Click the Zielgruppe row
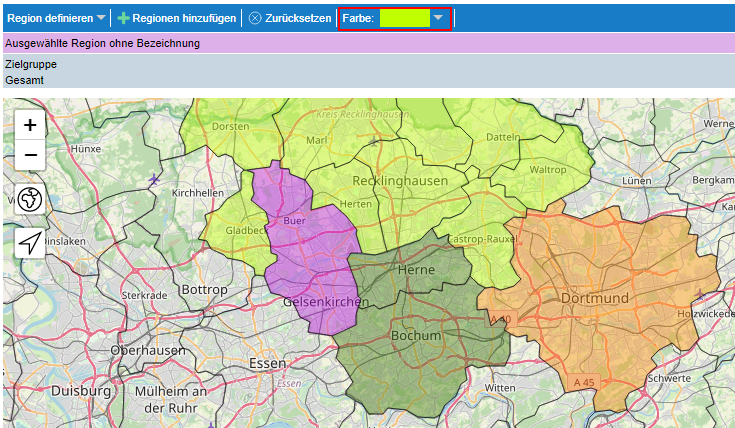Viewport: 735px width, 428px height. (31, 64)
